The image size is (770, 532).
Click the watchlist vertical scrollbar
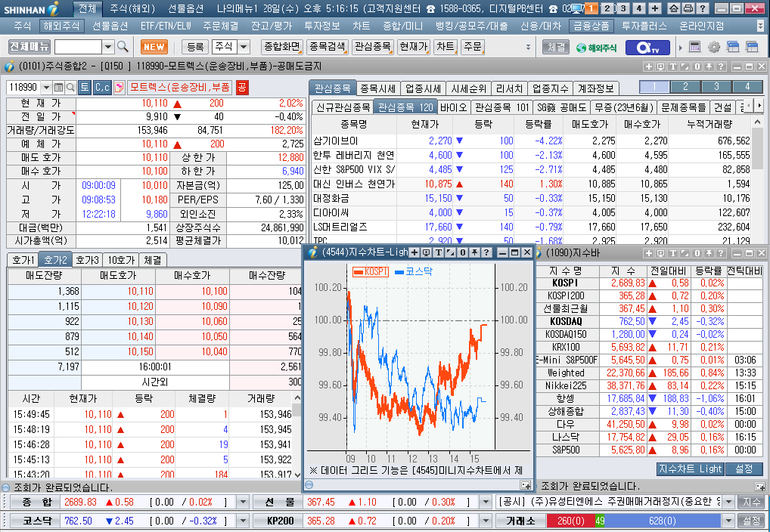(758, 180)
